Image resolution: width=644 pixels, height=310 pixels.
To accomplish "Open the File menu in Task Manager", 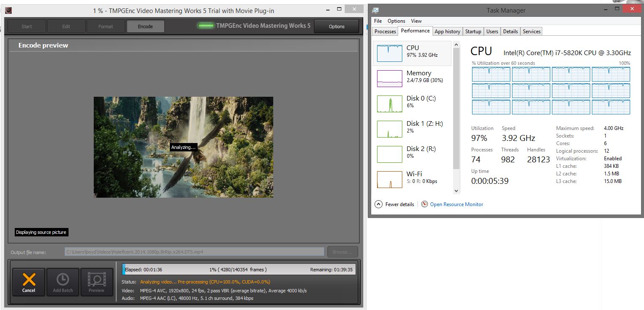I will pyautogui.click(x=378, y=21).
